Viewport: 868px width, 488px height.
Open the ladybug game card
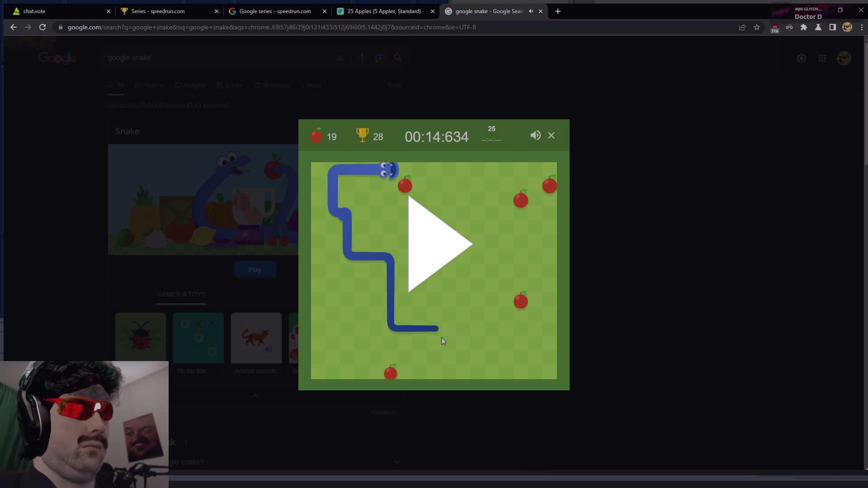tap(141, 338)
